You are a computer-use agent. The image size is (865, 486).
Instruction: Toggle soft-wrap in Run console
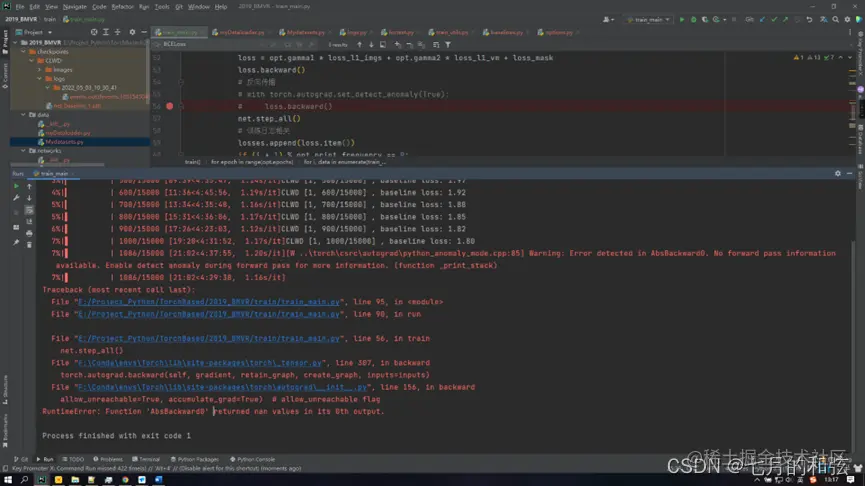click(29, 210)
